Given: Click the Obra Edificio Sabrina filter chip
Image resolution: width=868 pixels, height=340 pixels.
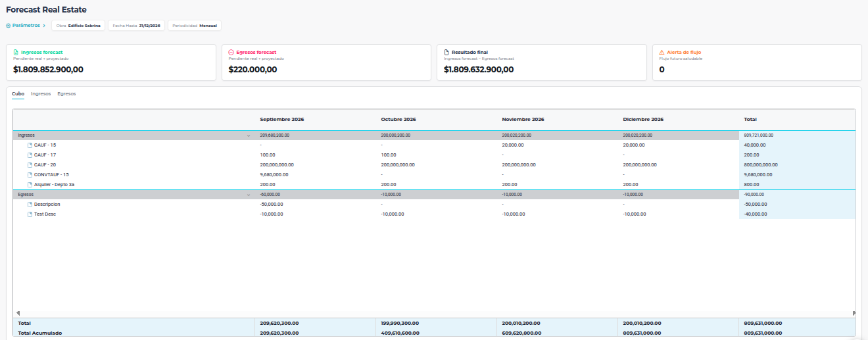Looking at the screenshot, I should (78, 26).
